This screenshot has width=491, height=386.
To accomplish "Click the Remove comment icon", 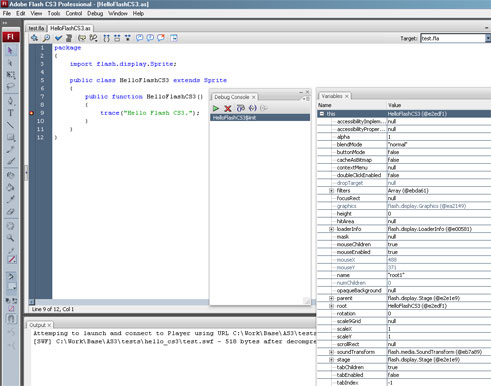I will click(x=161, y=38).
